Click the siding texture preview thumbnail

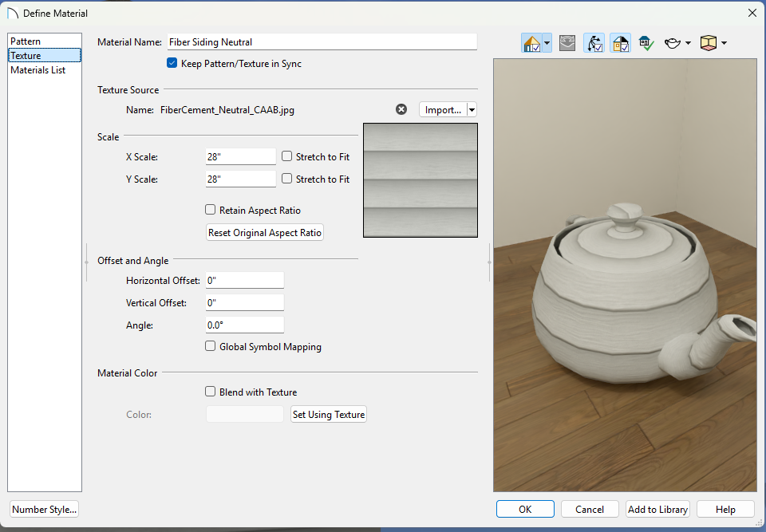[421, 180]
